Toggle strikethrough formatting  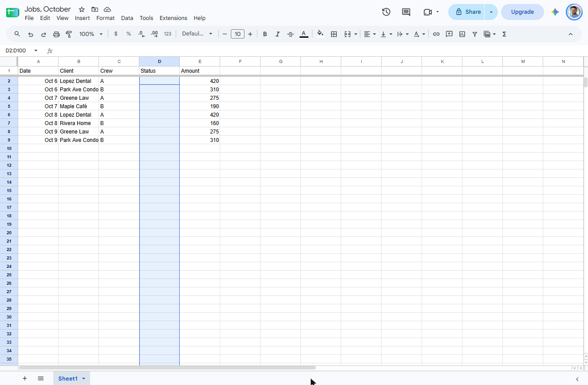click(291, 34)
